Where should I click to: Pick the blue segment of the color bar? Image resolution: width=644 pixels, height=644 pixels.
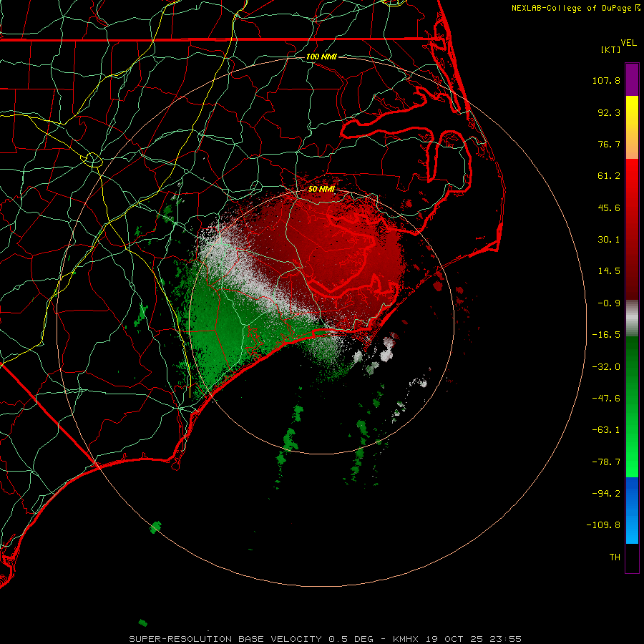click(632, 510)
